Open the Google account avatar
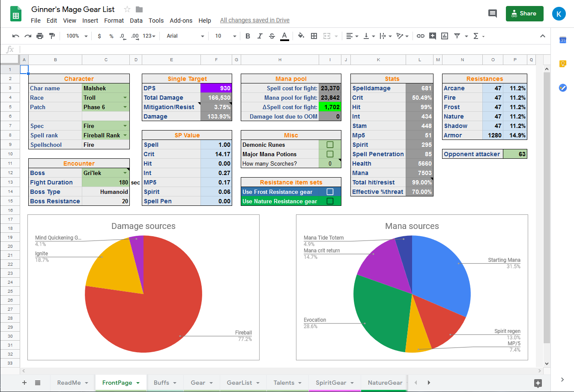Image resolution: width=574 pixels, height=392 pixels. 559,14
